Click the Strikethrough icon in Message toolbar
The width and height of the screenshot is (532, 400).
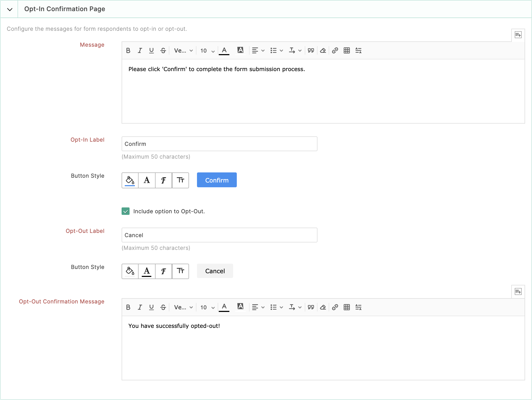tap(163, 51)
